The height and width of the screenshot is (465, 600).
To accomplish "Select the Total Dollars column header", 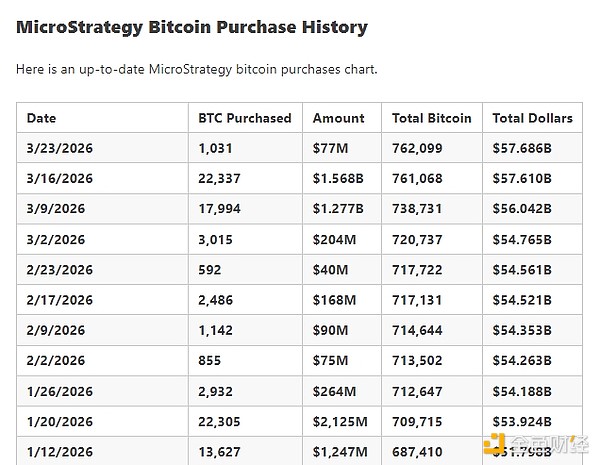I will click(x=533, y=118).
